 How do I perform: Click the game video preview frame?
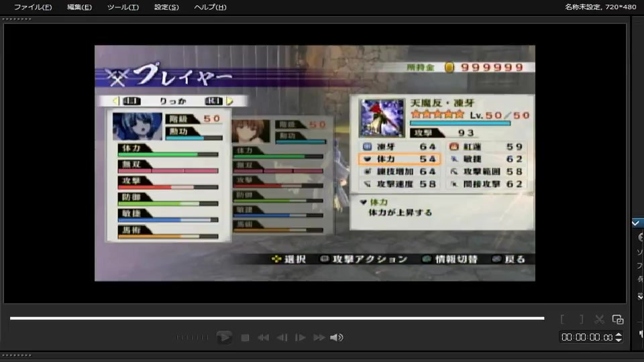[x=315, y=164]
